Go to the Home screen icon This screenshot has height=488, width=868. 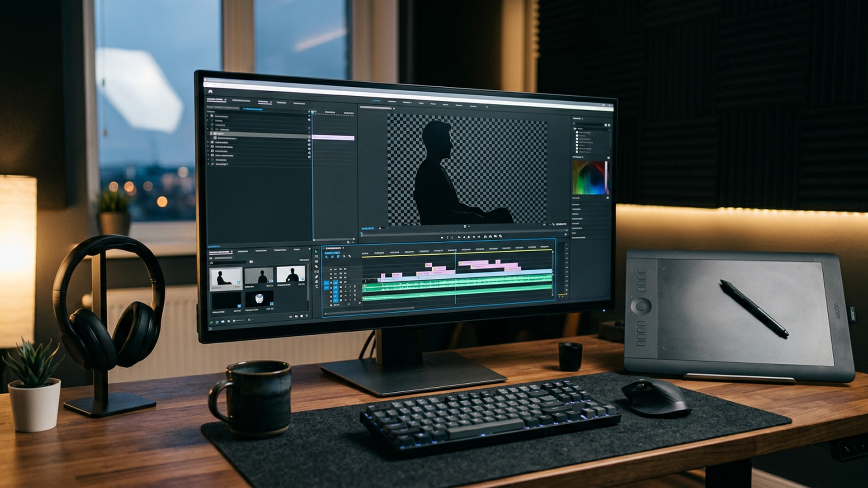211,91
